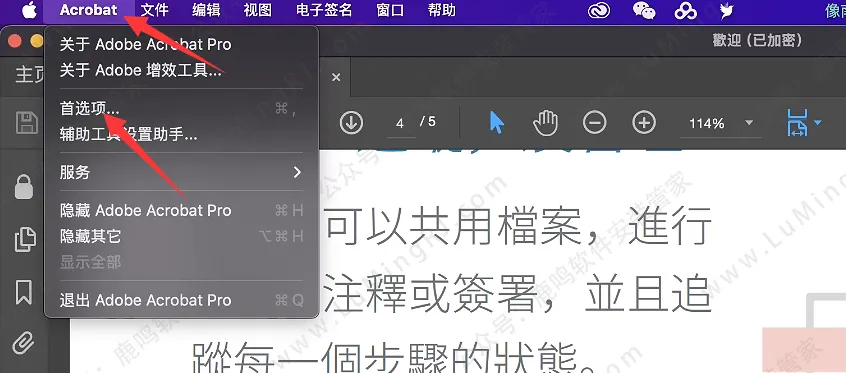Image resolution: width=846 pixels, height=373 pixels.
Task: Click the yellow minimize window button
Action: click(37, 41)
